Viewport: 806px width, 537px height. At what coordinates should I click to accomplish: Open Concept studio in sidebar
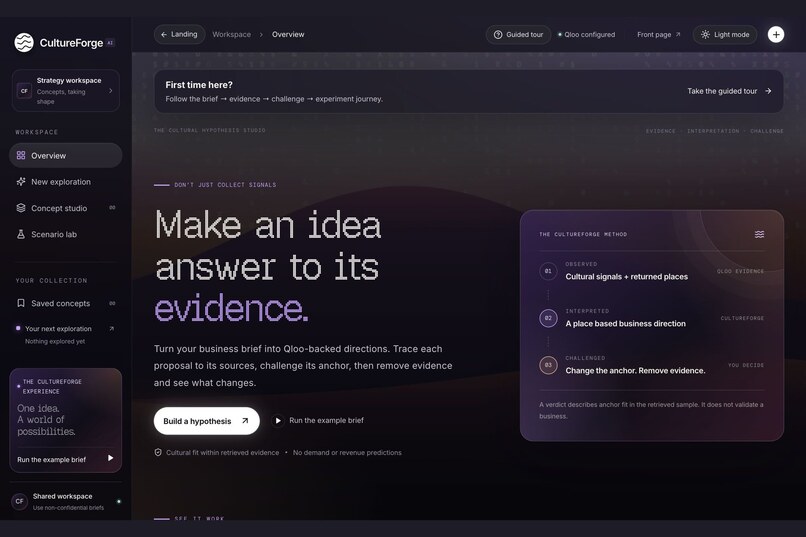(x=66, y=208)
